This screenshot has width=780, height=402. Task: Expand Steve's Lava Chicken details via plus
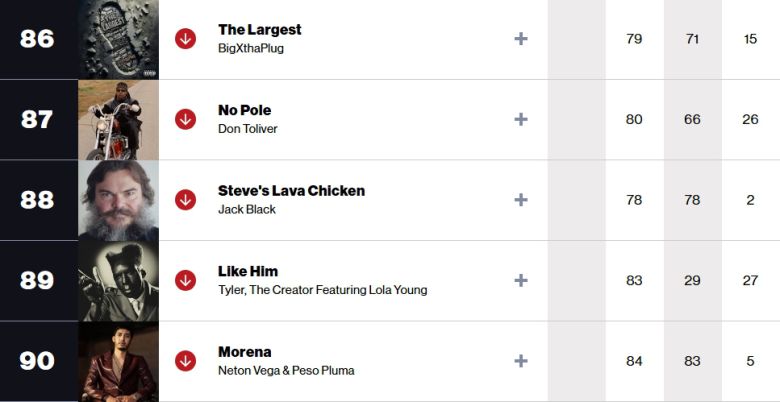[x=520, y=200]
